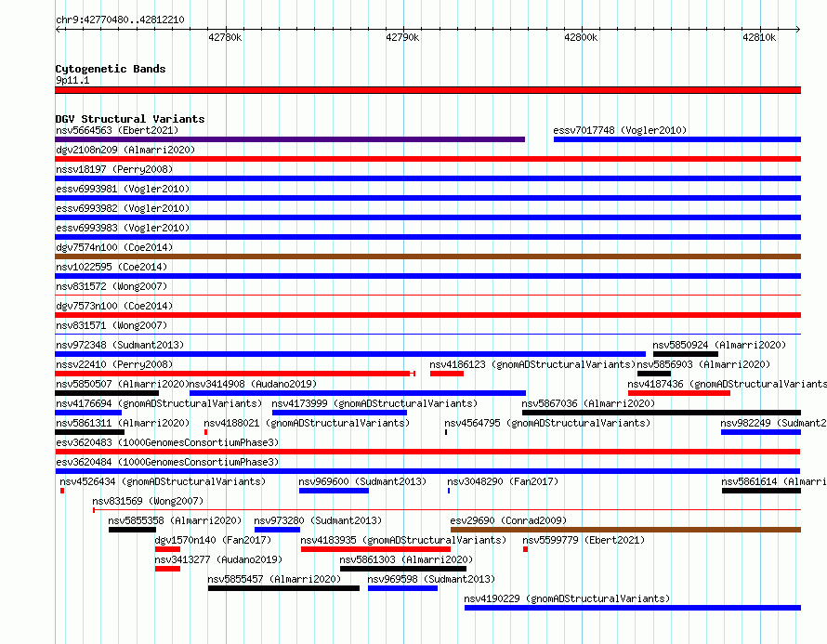Click nsv4188021 gnomAD variant label
This screenshot has width=827, height=644.
307,423
